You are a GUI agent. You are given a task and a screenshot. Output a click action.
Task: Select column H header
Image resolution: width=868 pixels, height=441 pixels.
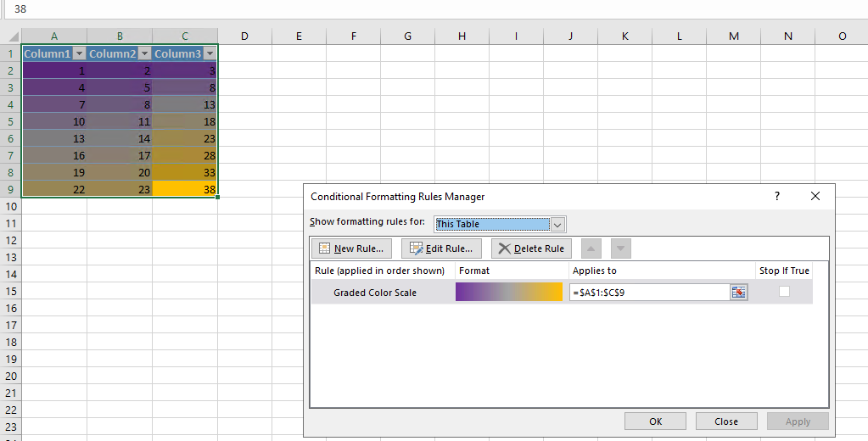click(462, 36)
